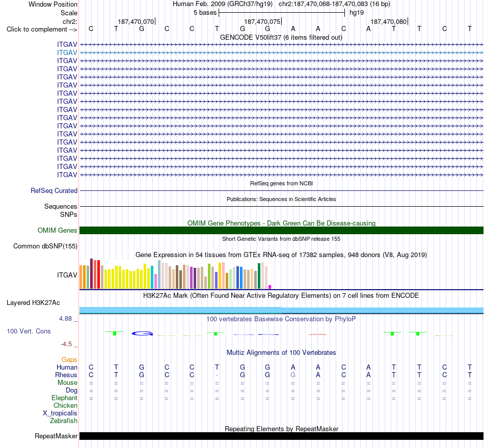Click the ITGAV label beside the GTEx bar chart
The image size is (484, 448).
67,275
